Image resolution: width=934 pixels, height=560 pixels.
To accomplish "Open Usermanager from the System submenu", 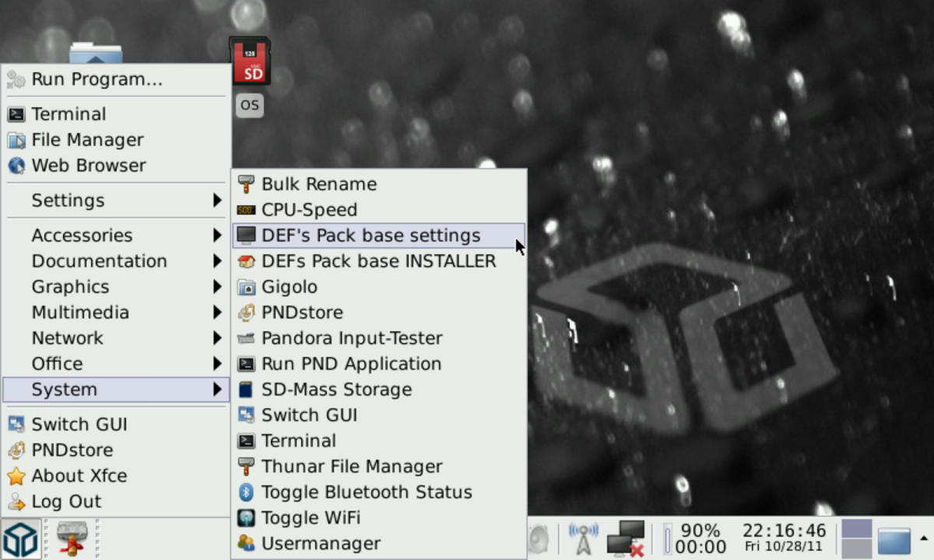I will pos(321,544).
